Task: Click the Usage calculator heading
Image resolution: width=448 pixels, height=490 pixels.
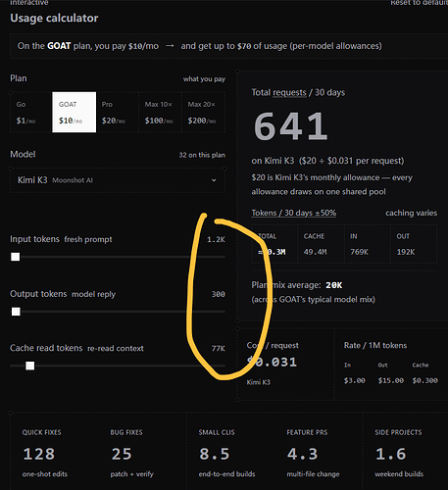Action: pyautogui.click(x=54, y=18)
